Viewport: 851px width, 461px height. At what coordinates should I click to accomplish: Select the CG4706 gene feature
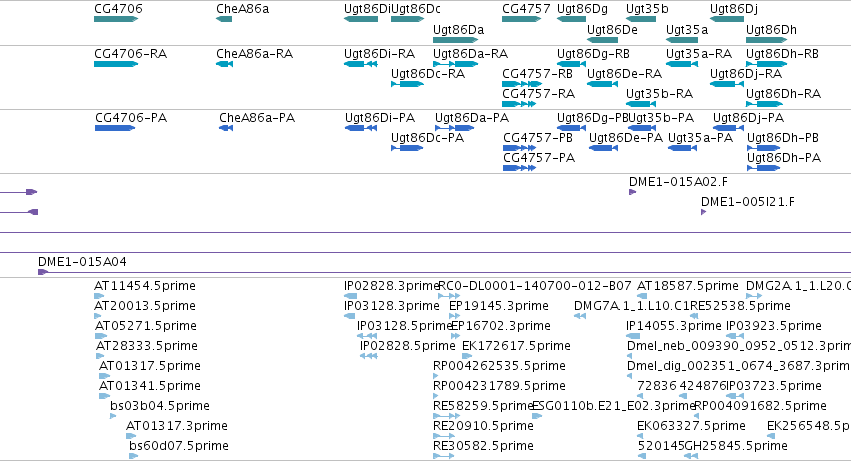tap(116, 19)
